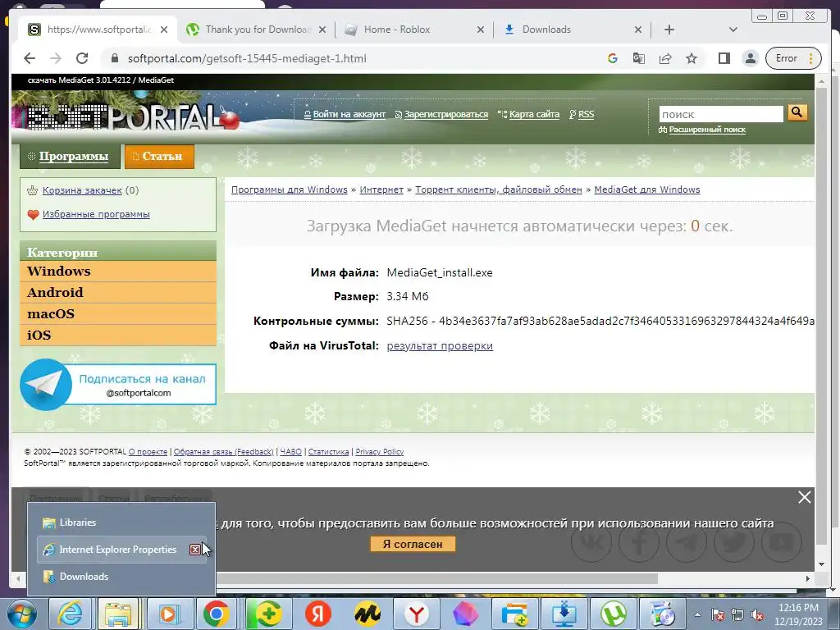Click the orange search magnifier button

(797, 113)
